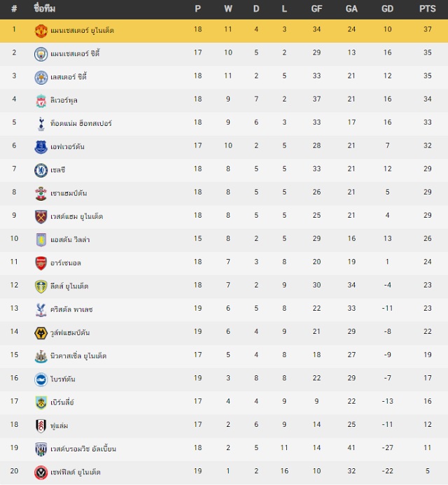Sort table by GD column header

(387, 8)
